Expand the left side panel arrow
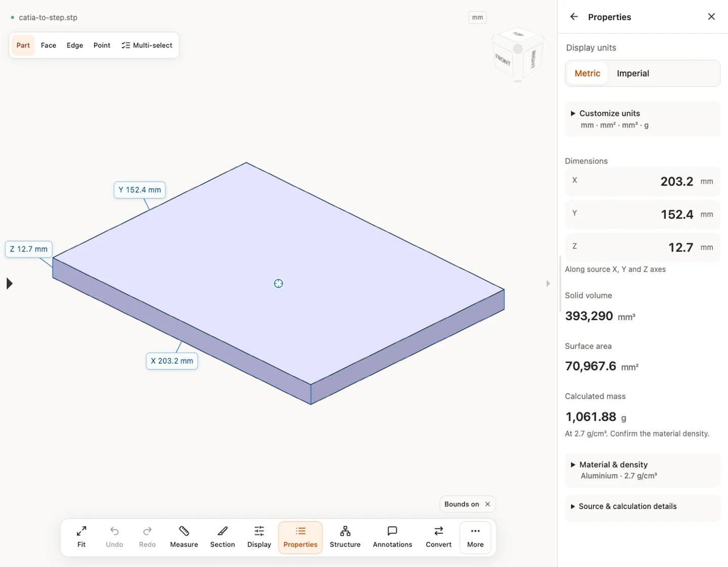728x567 pixels. (9, 284)
